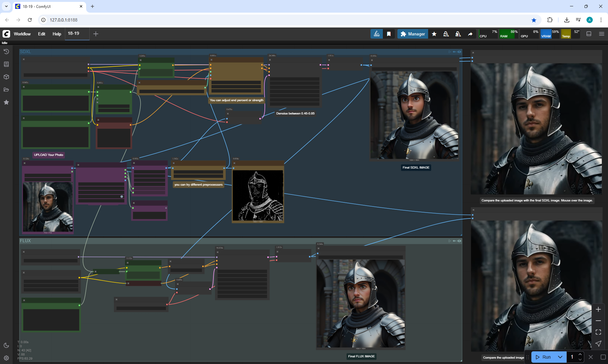Toggle bypass on the FLUX group
This screenshot has height=364, width=608.
[x=454, y=241]
